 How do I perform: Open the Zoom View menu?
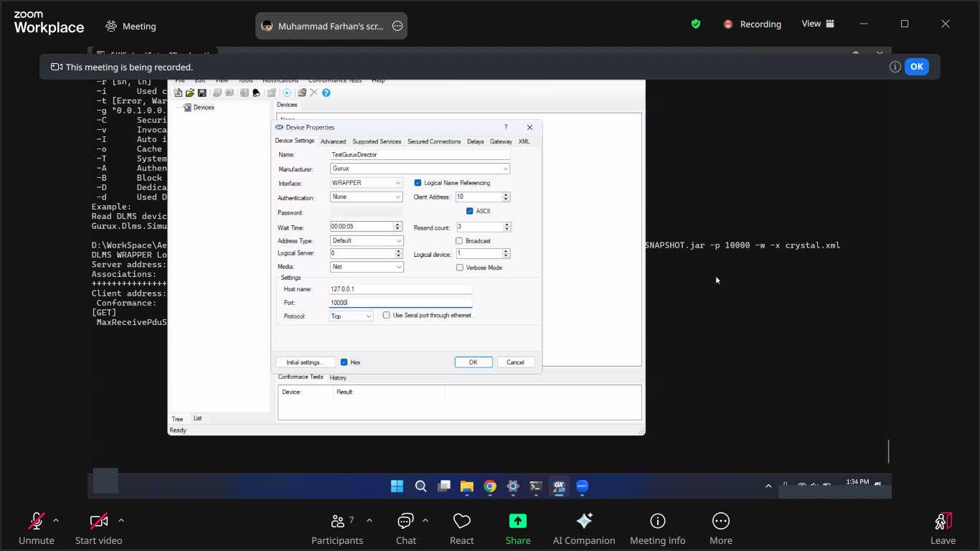point(818,24)
